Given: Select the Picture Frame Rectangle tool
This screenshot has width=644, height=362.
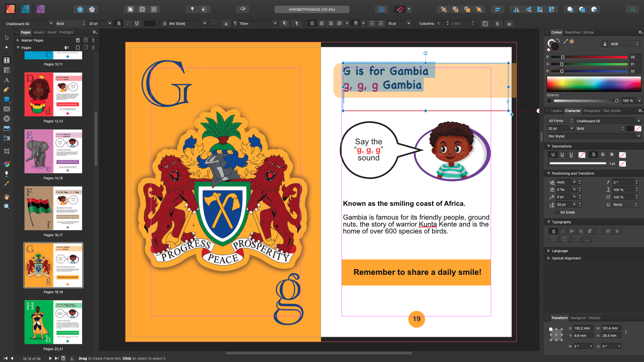Looking at the screenshot, I should 7,109.
